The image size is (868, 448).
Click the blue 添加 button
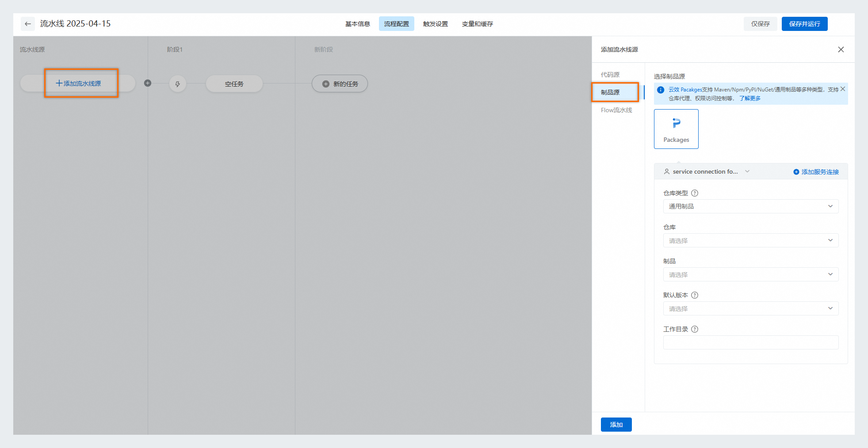[x=616, y=425]
